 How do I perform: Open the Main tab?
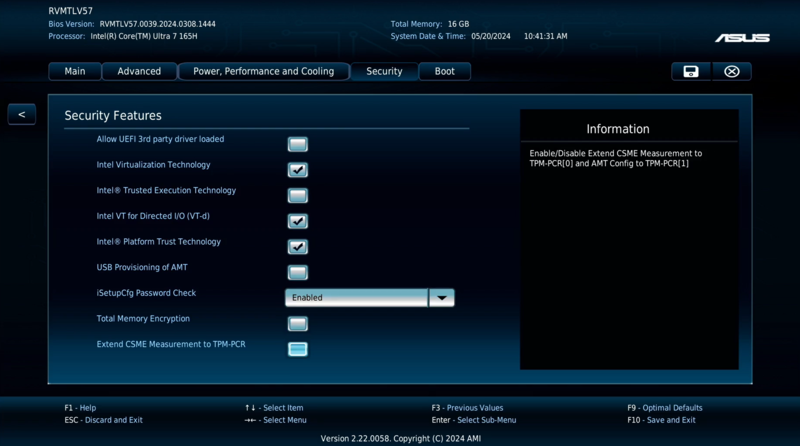[74, 71]
